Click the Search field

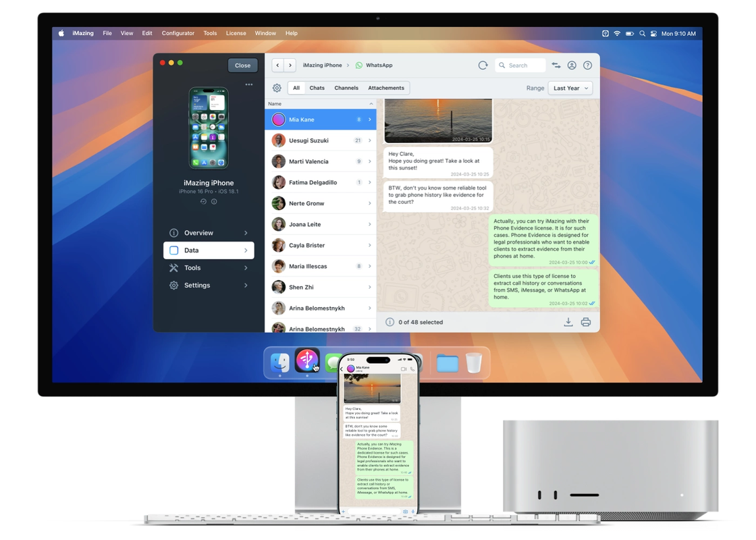click(520, 65)
